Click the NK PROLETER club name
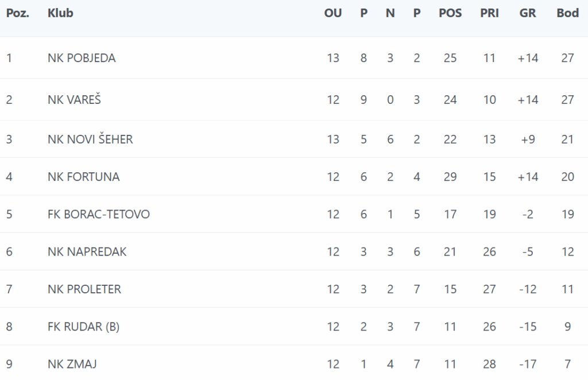The width and height of the screenshot is (588, 380). pyautogui.click(x=84, y=289)
